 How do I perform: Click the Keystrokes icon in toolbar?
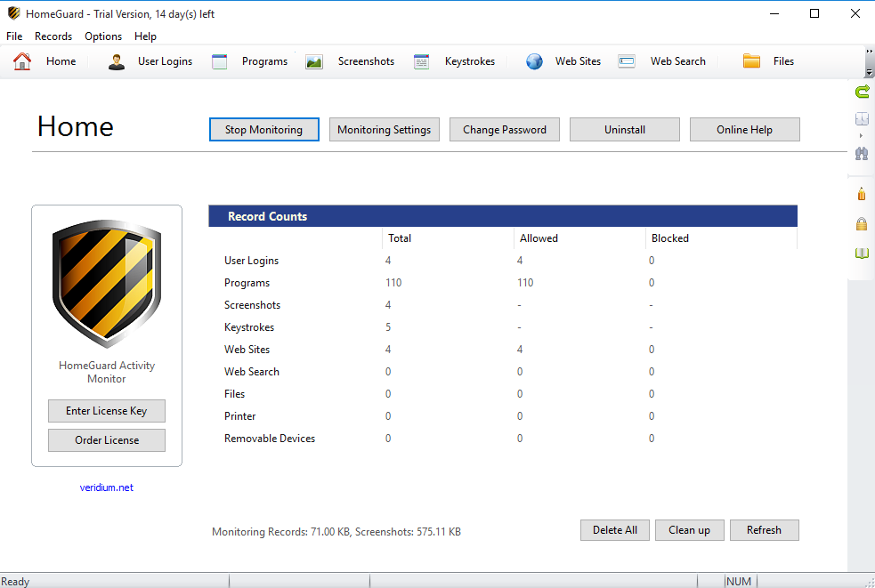421,61
